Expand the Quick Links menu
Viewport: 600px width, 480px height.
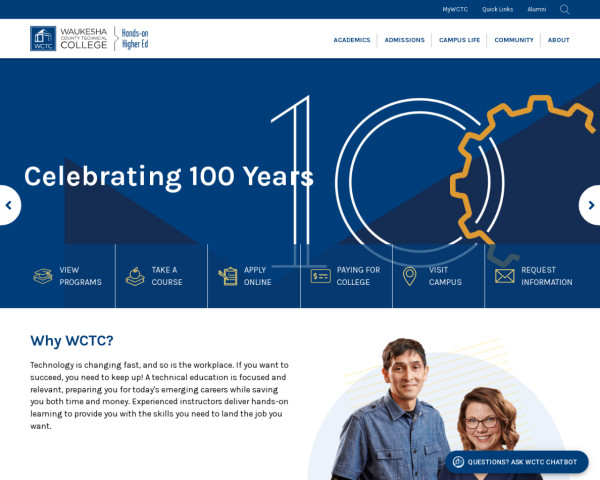[x=497, y=9]
